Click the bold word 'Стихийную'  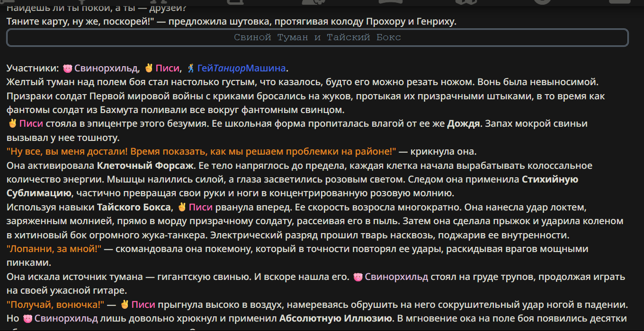pos(550,180)
